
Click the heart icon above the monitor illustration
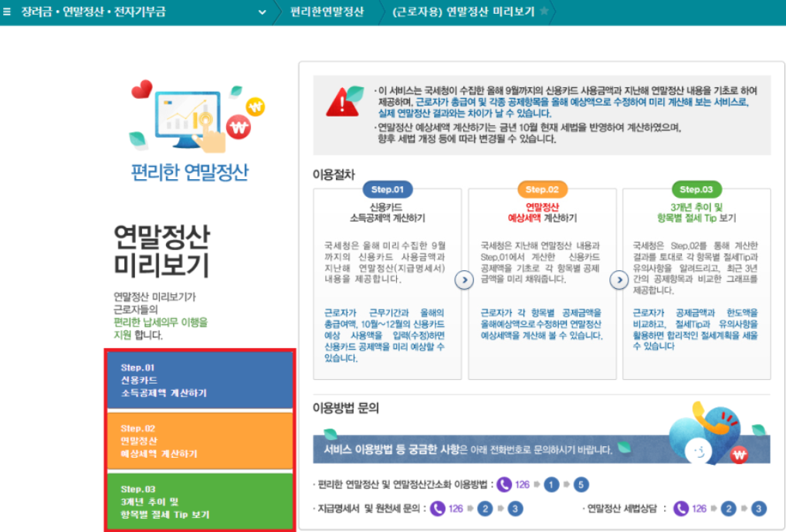pyautogui.click(x=141, y=88)
